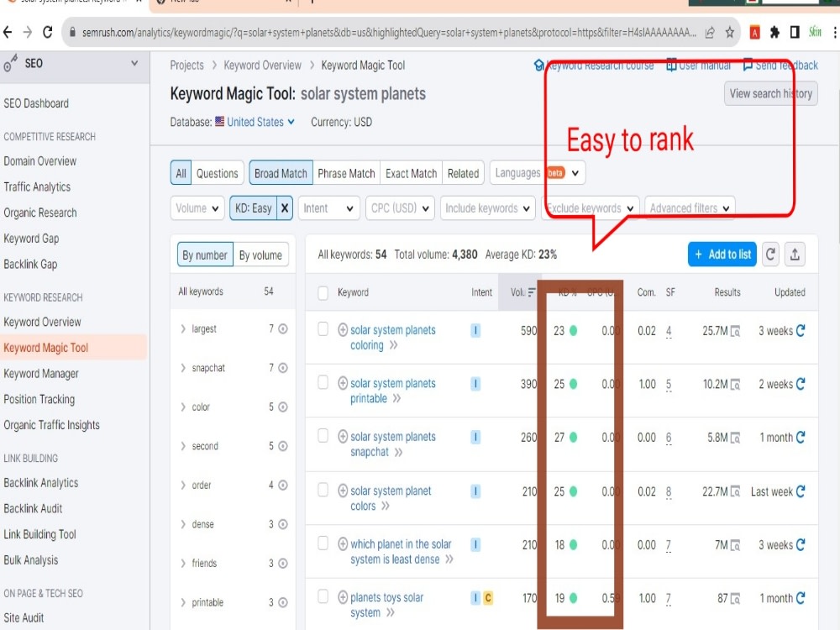View SERP for the 10.2M results row

pyautogui.click(x=736, y=385)
